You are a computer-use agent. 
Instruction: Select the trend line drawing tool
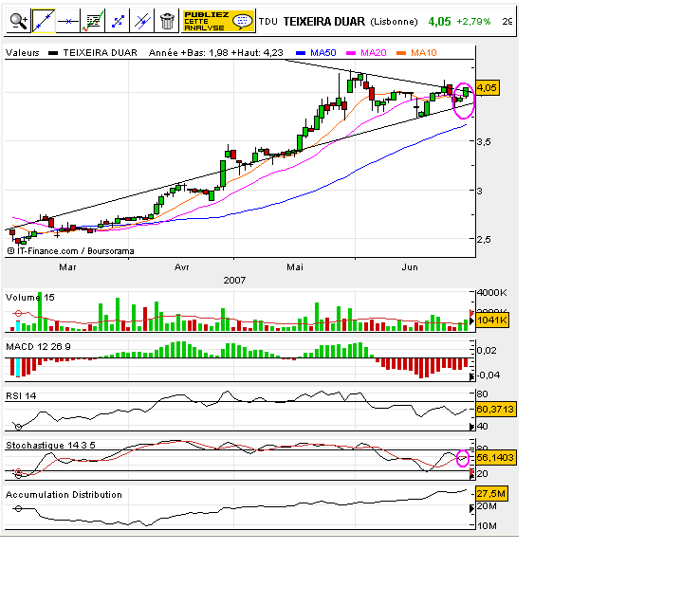(x=44, y=21)
